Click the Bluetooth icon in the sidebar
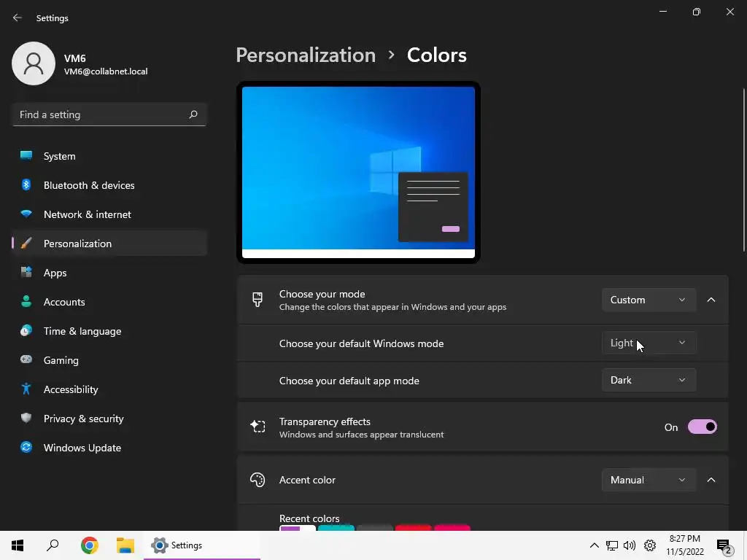 [x=26, y=184]
